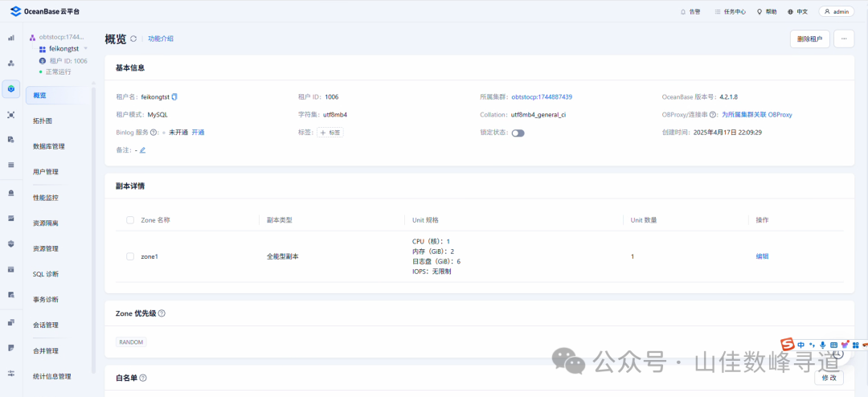Open 任务中心 in the header

click(730, 11)
